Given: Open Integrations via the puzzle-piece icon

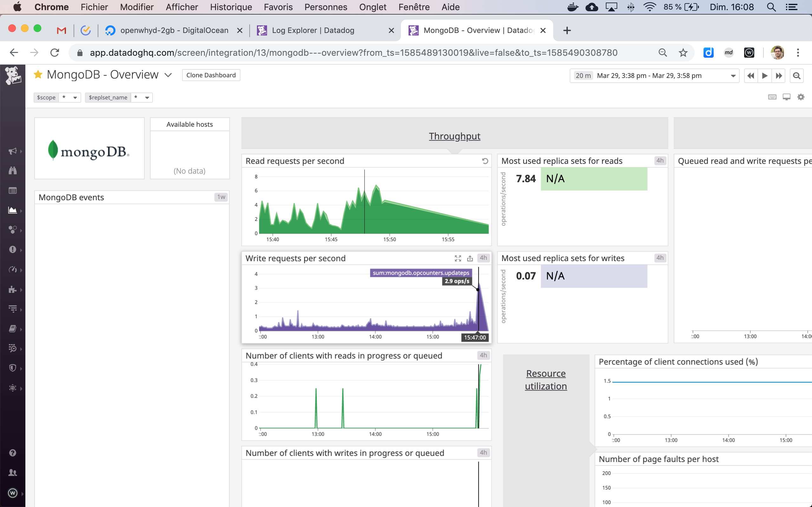Looking at the screenshot, I should pos(12,289).
